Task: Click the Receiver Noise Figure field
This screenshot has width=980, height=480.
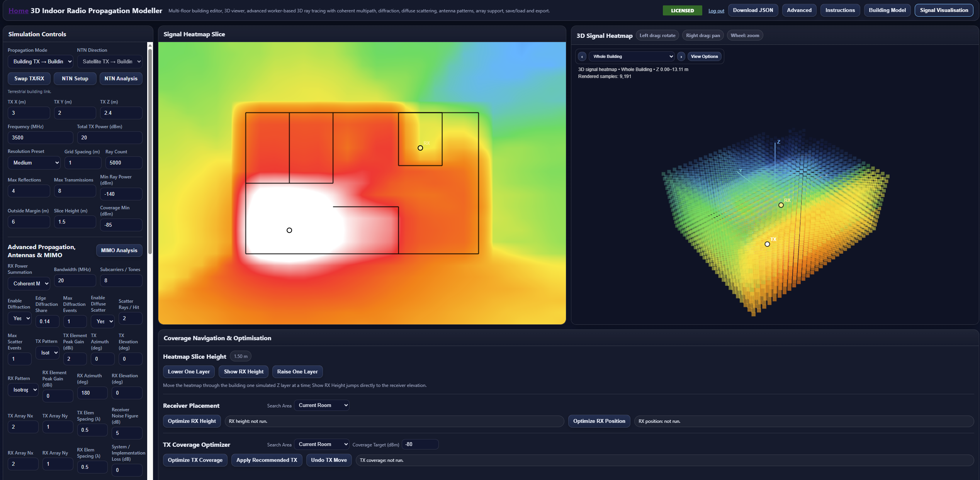Action: [x=127, y=433]
